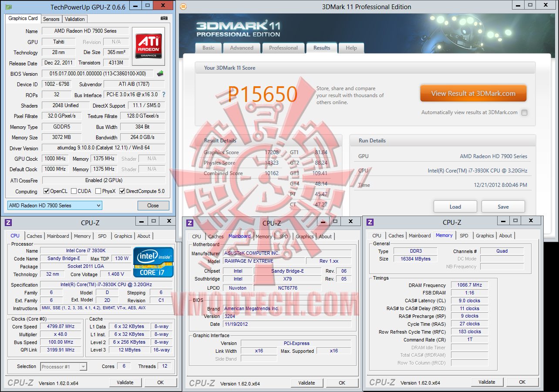
Task: Click the GPU-Z title bar app icon
Action: [x=9, y=7]
